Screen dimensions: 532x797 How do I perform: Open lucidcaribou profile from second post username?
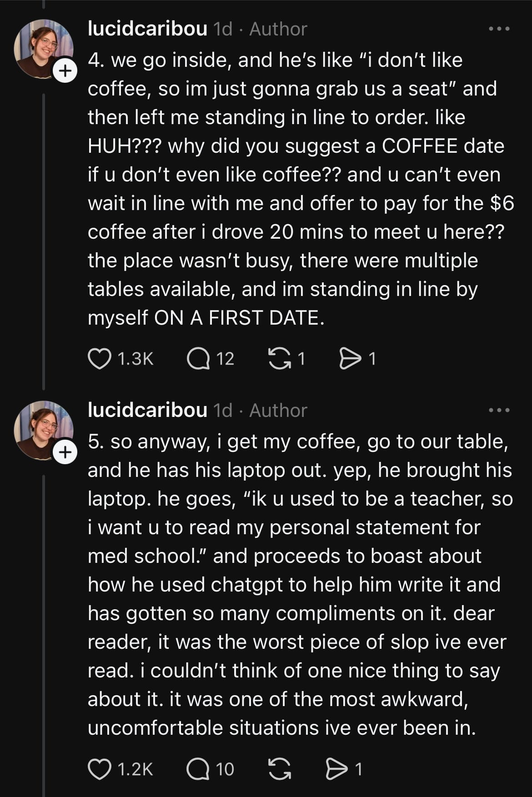(147, 411)
